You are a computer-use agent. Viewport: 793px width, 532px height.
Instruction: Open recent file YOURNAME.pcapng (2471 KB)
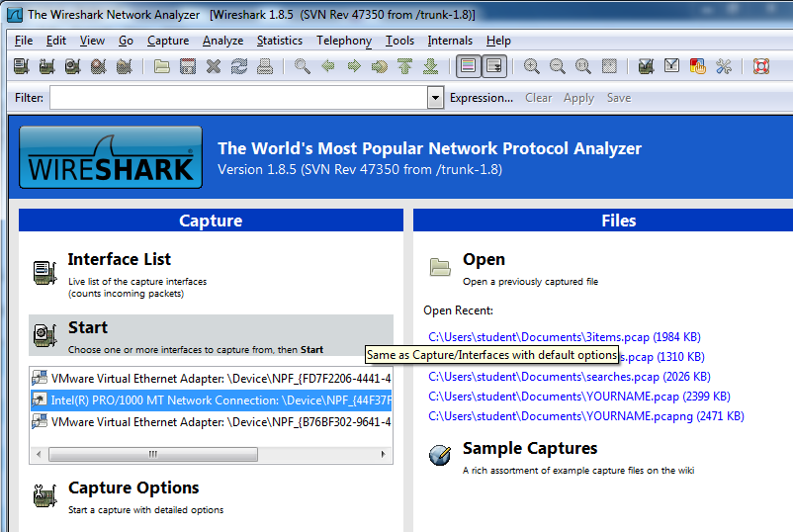click(586, 415)
